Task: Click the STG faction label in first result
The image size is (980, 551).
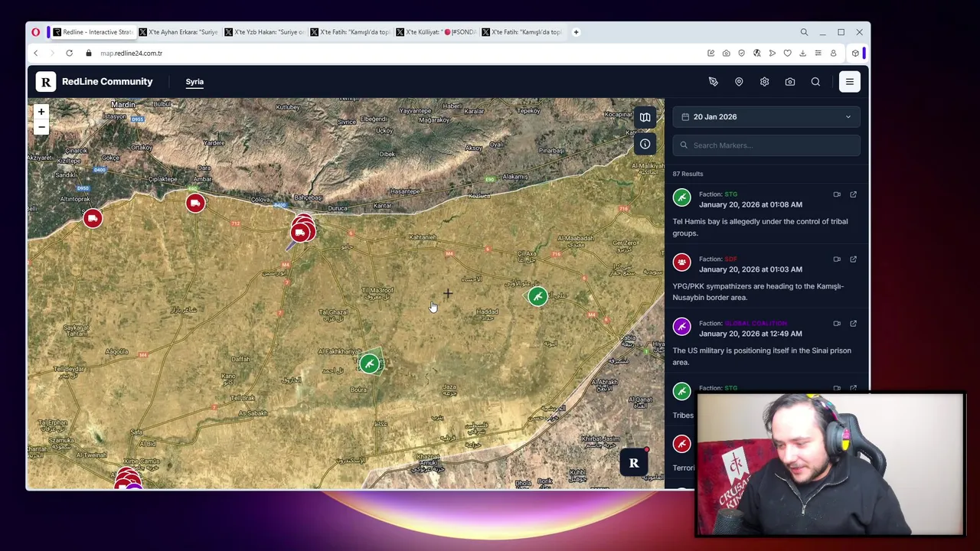Action: 730,194
